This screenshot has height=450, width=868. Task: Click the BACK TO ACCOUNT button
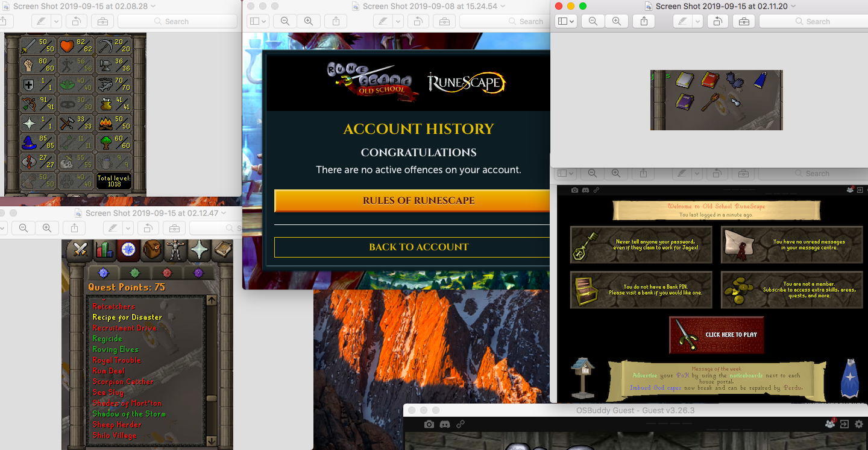coord(412,247)
